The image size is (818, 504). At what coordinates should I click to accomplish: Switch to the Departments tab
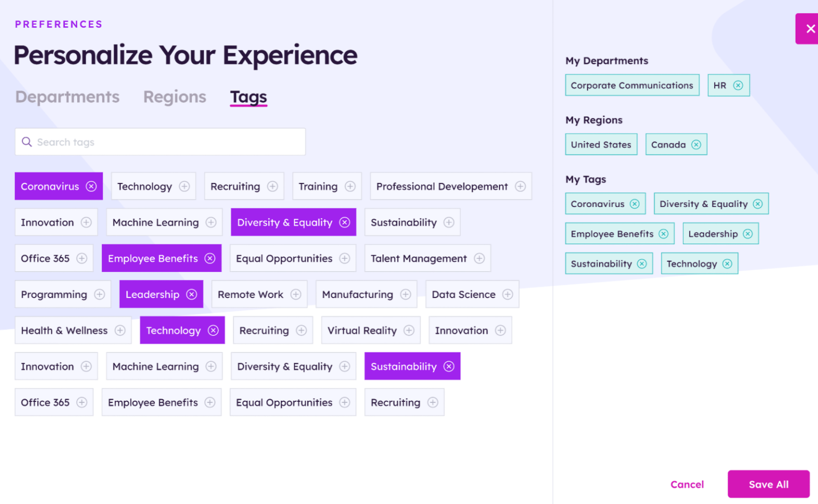point(67,97)
